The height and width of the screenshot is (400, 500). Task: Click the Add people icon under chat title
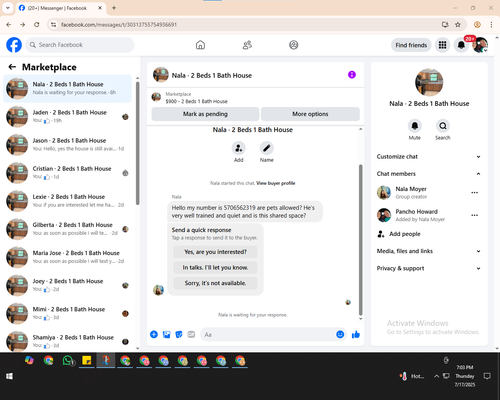pyautogui.click(x=239, y=148)
